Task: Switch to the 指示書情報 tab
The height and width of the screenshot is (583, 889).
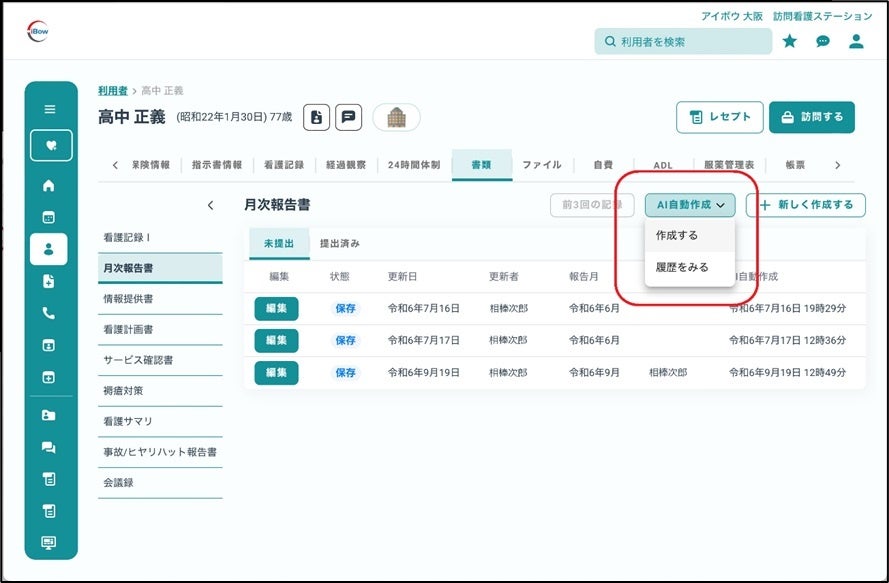Action: (217, 165)
